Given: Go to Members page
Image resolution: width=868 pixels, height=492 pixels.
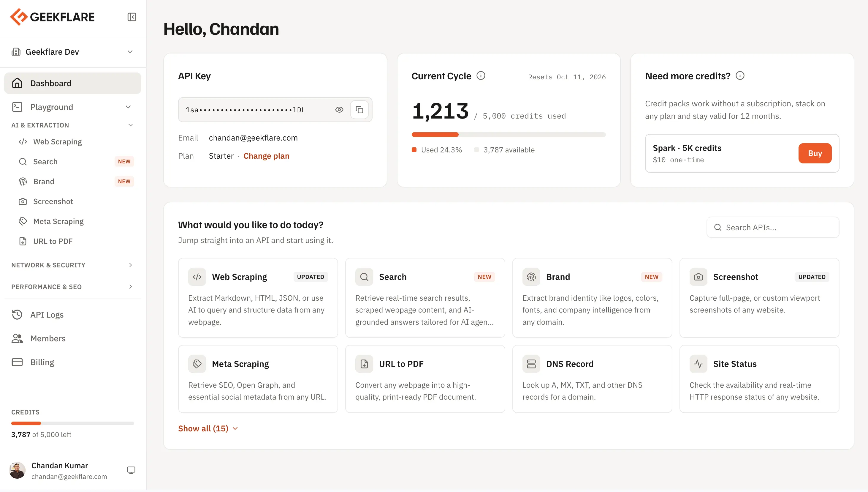Looking at the screenshot, I should (73, 338).
